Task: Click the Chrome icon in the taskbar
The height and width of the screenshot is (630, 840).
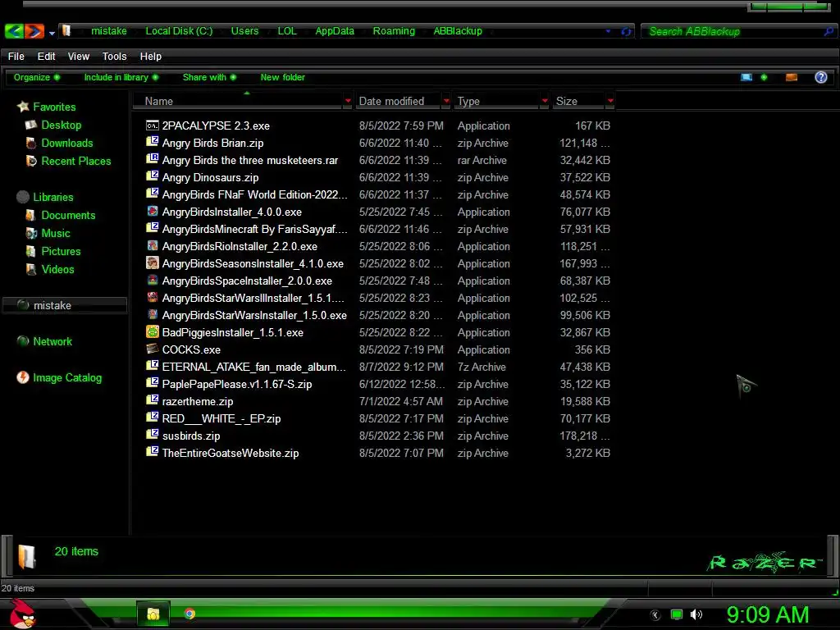Action: [189, 614]
